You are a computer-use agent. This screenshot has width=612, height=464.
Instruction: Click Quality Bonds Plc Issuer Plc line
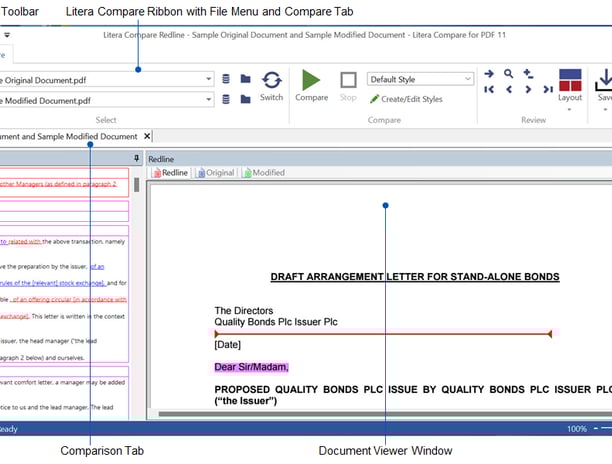tap(276, 322)
